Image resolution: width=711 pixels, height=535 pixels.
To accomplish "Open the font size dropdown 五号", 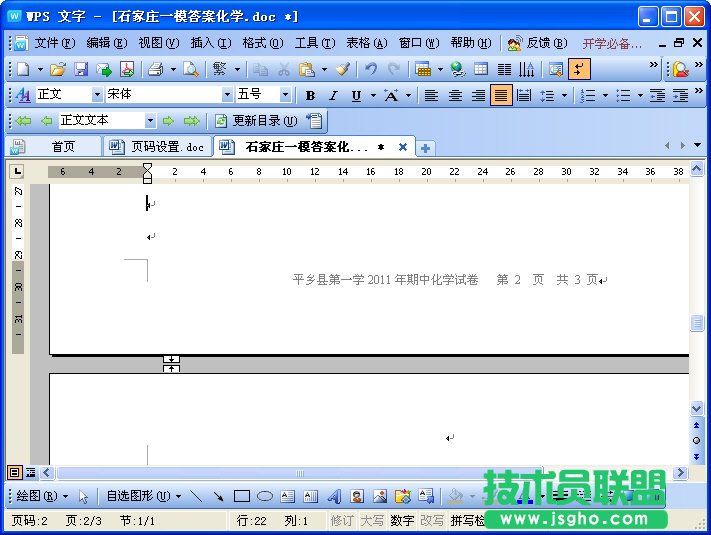I will [x=285, y=95].
